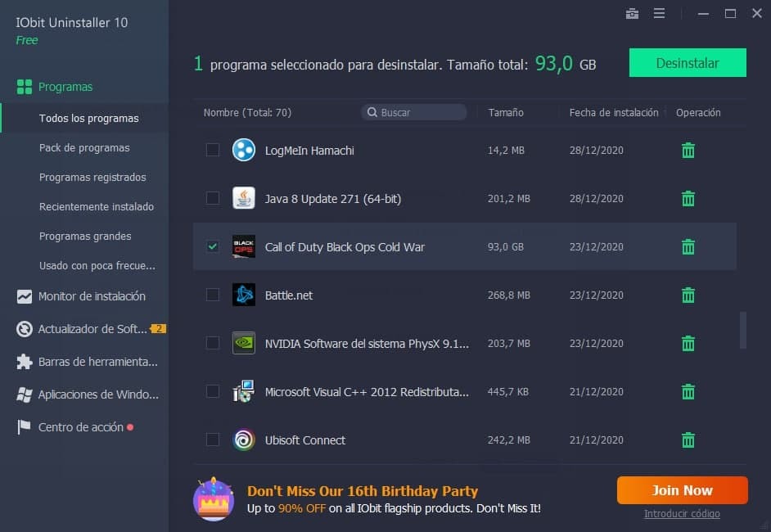Uncheck Call of Duty Black Ops Cold War
Image resolution: width=771 pixels, height=532 pixels.
213,246
